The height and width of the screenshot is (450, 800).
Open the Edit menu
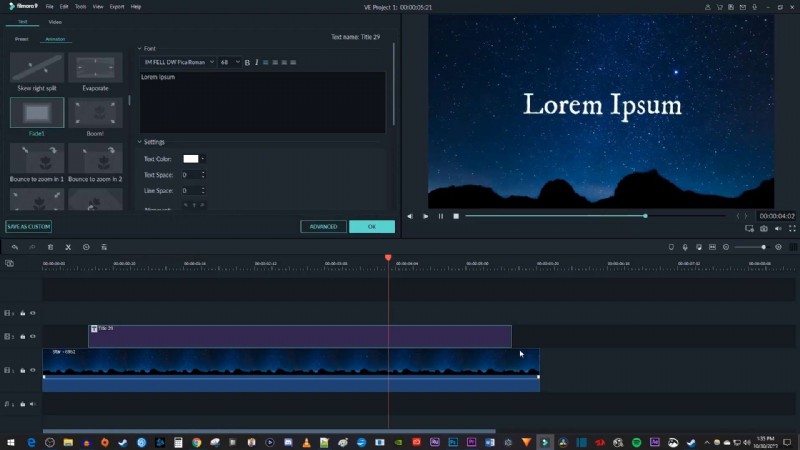point(64,7)
